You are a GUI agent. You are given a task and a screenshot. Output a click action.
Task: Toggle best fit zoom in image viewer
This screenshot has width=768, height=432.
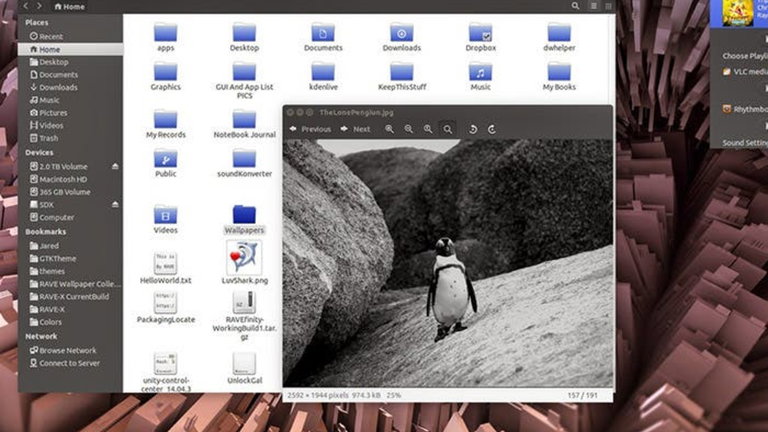pyautogui.click(x=448, y=129)
